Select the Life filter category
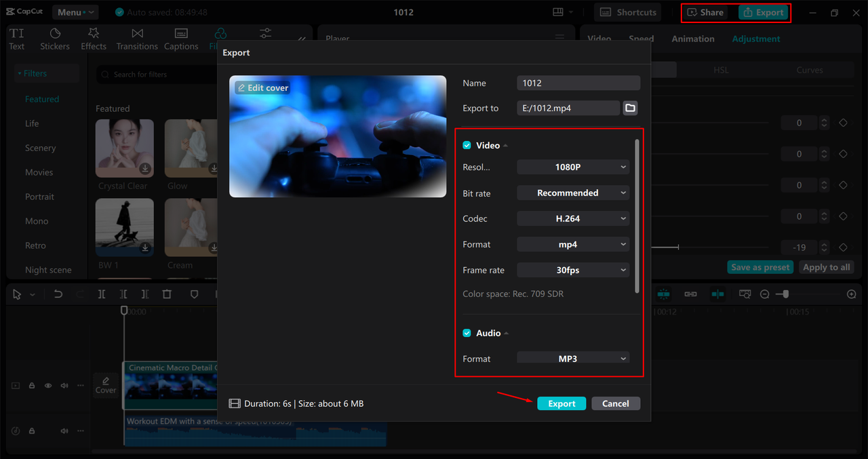868x459 pixels. tap(32, 123)
